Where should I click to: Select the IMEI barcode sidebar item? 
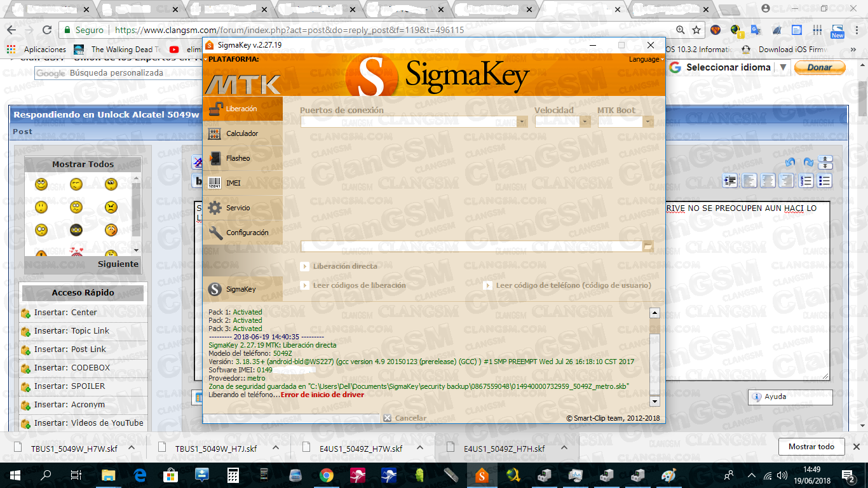243,183
